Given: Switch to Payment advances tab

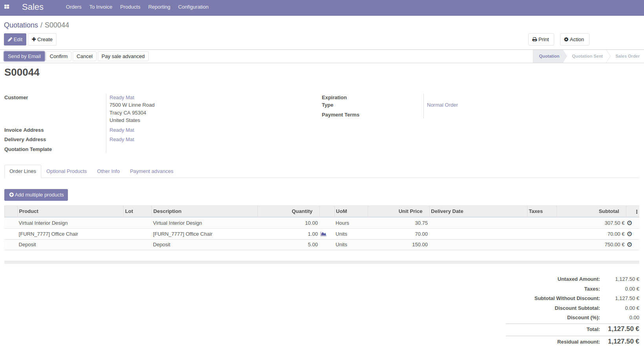Looking at the screenshot, I should (151, 171).
